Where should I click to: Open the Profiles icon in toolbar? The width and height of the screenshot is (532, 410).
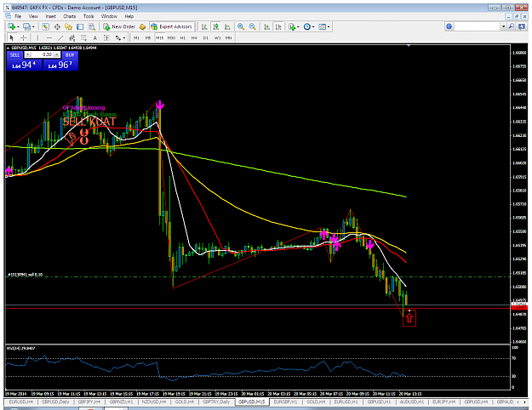click(x=26, y=26)
